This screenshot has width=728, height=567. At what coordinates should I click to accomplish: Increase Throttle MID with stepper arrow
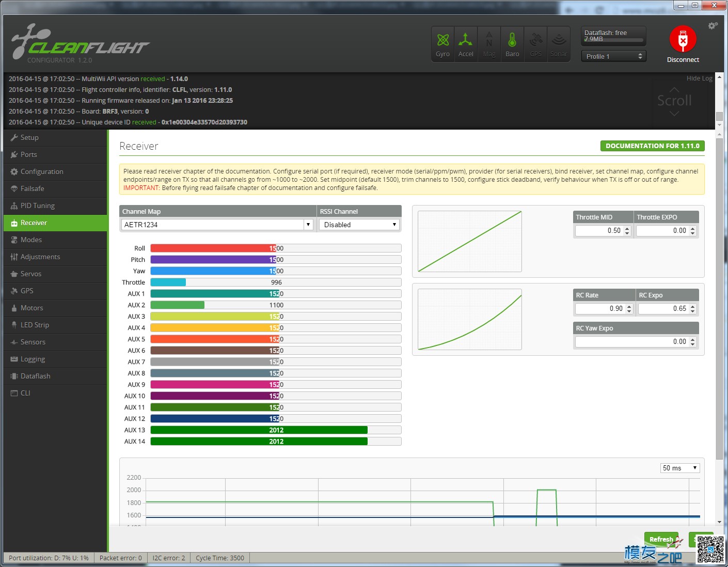pos(627,228)
